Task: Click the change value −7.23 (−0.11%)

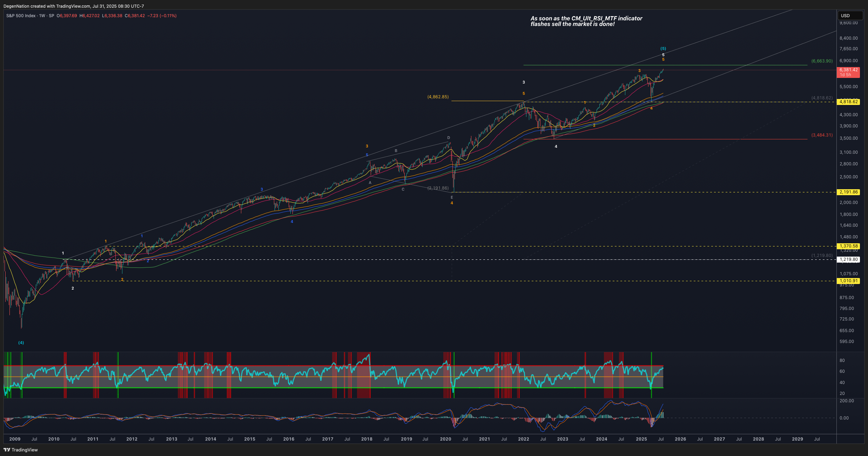Action: coord(162,16)
